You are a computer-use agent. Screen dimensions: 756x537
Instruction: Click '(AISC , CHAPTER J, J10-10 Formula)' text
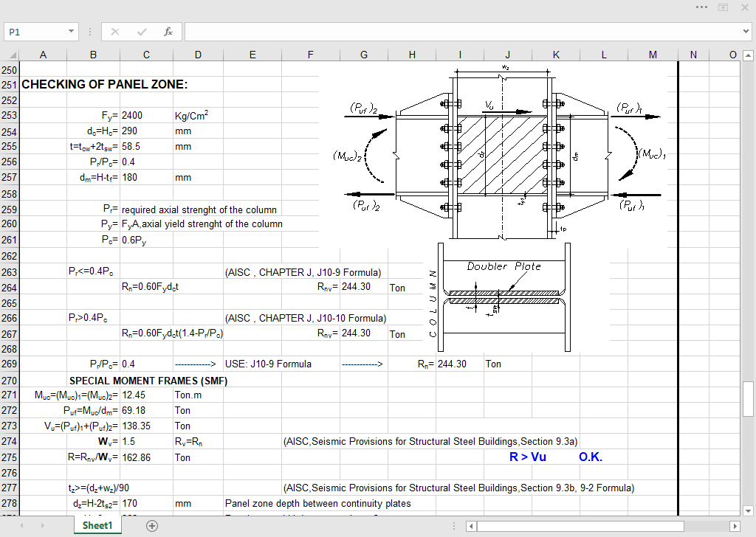(305, 319)
